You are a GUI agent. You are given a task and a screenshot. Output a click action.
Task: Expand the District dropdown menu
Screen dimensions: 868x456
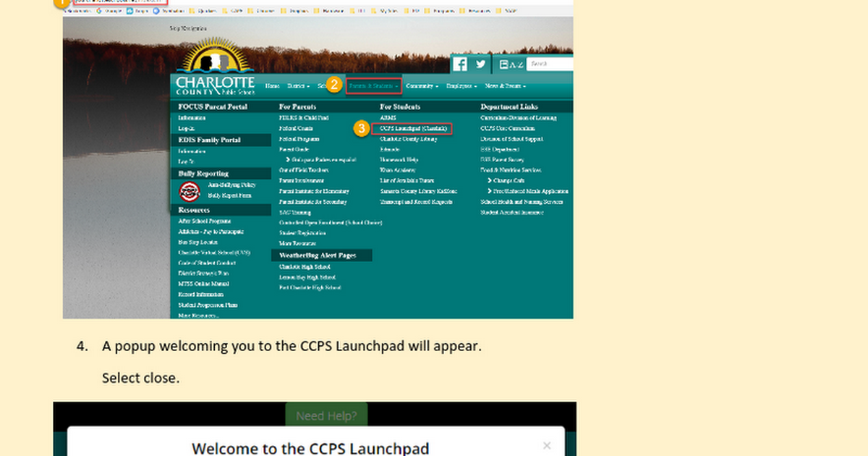299,86
